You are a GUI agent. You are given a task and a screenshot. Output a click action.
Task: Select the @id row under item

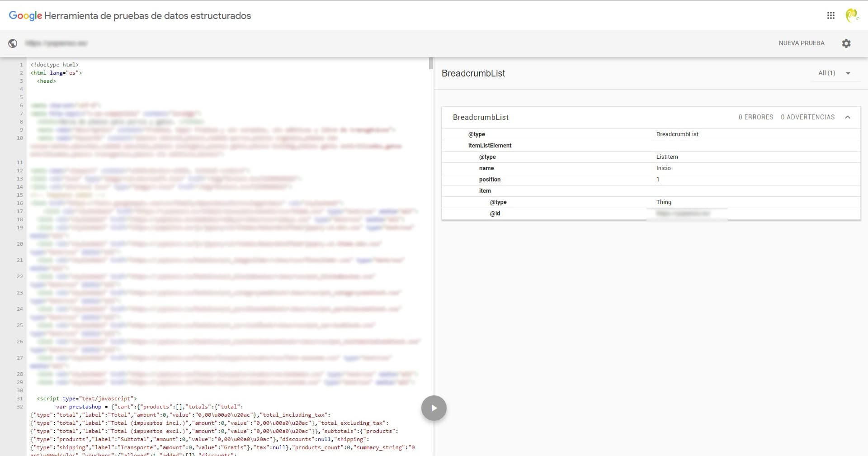[x=495, y=214]
